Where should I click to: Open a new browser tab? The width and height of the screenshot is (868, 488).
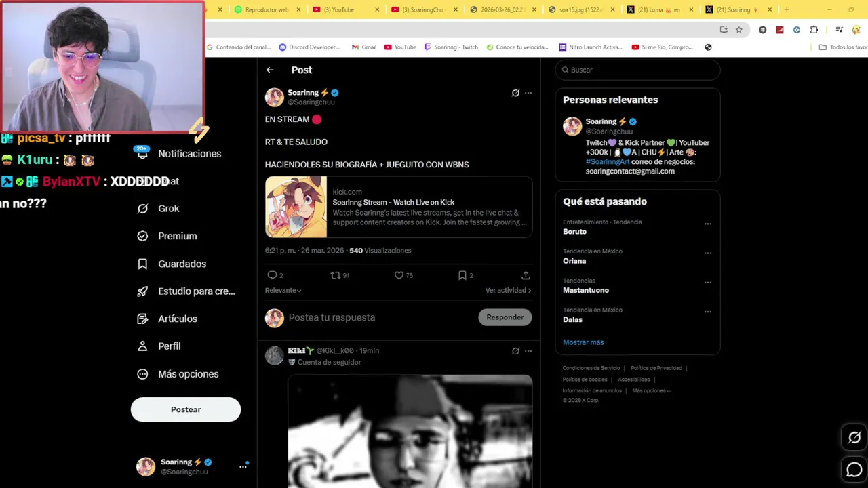(787, 9)
